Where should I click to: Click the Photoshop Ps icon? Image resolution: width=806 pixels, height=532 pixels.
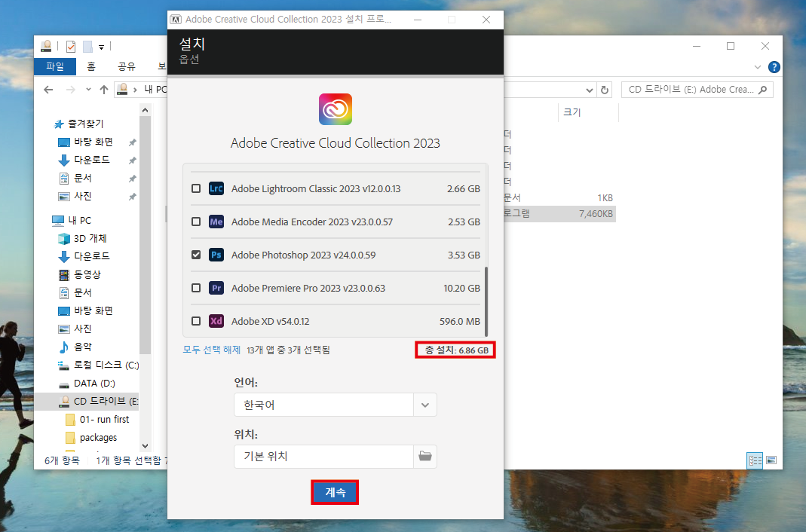(x=216, y=255)
